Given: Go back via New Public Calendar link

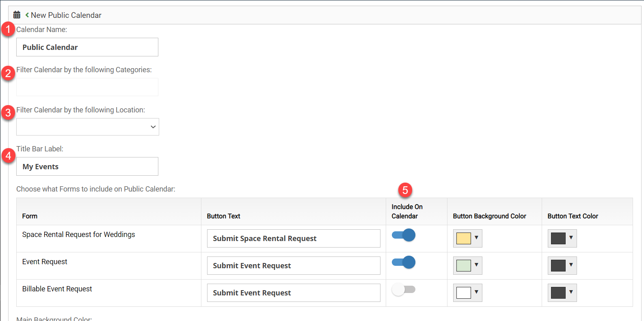Looking at the screenshot, I should pos(66,15).
